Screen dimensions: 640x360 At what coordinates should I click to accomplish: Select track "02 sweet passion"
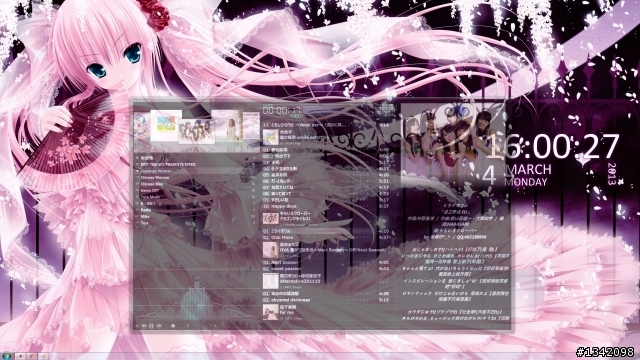[x=327, y=269]
